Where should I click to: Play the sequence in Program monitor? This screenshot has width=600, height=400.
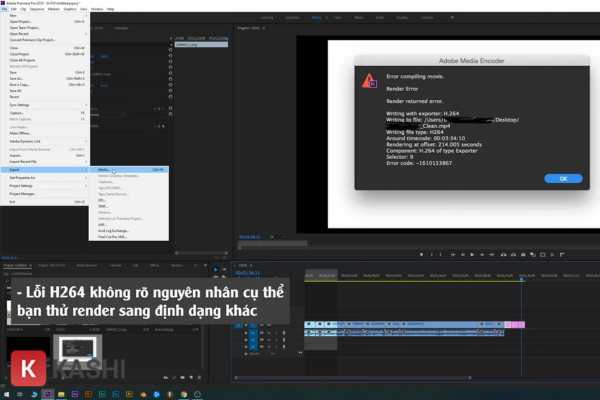click(x=472, y=255)
